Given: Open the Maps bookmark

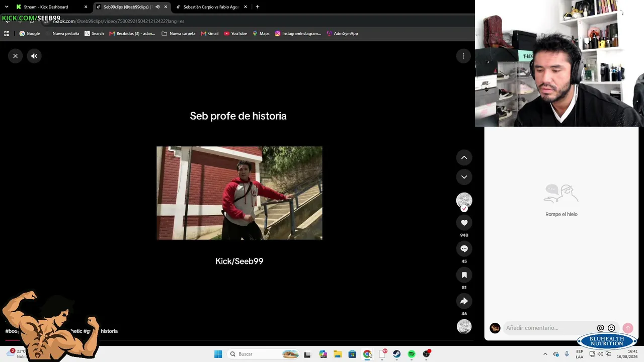Looking at the screenshot, I should (x=261, y=34).
